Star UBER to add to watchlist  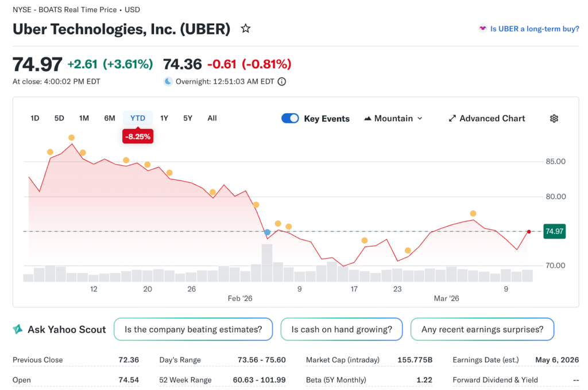click(246, 29)
